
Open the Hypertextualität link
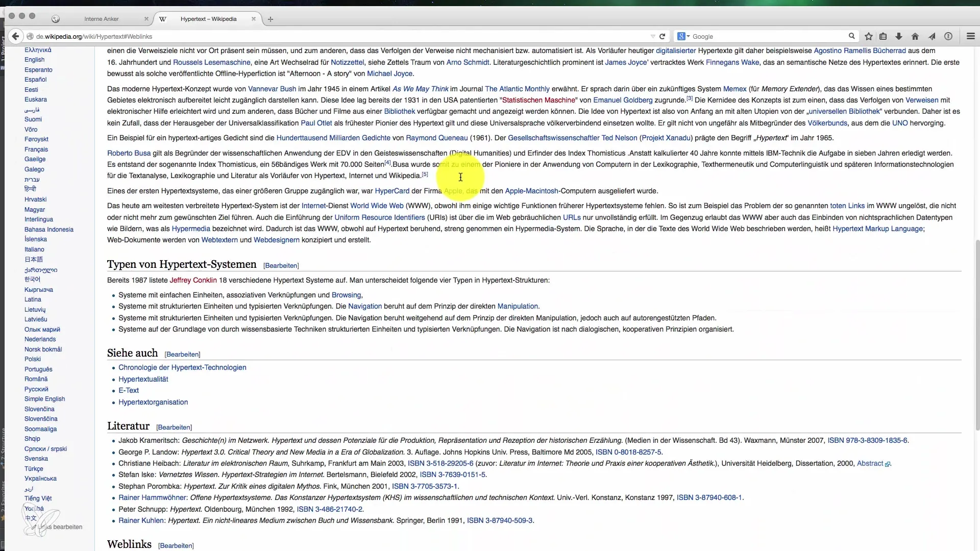point(143,379)
